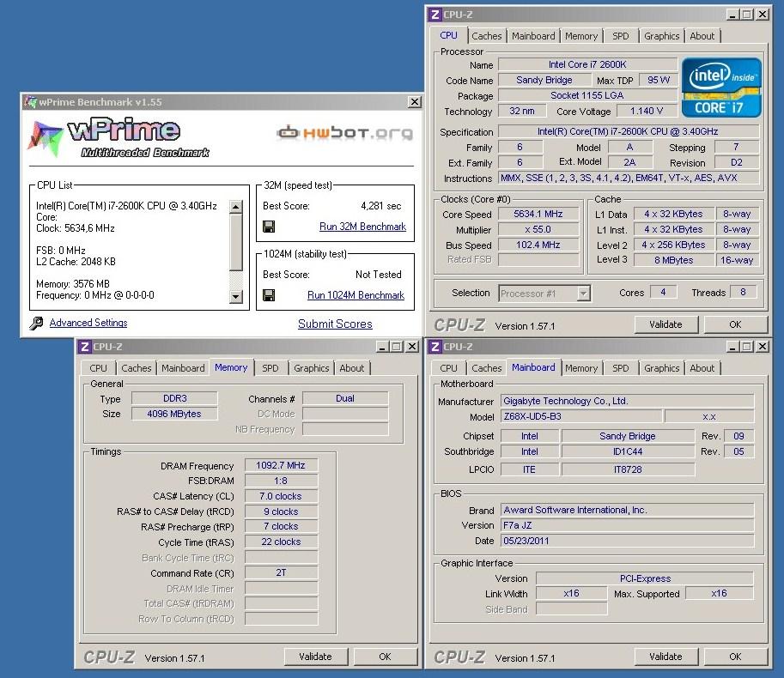
Task: Click the Intel Core i7 inside badge
Action: (721, 88)
